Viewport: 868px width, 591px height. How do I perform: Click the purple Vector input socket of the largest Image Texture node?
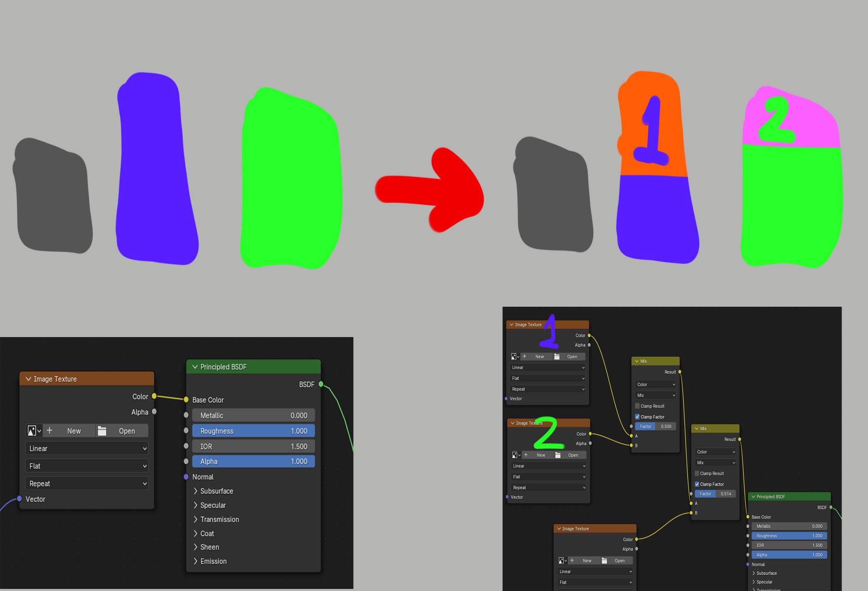pyautogui.click(x=20, y=499)
